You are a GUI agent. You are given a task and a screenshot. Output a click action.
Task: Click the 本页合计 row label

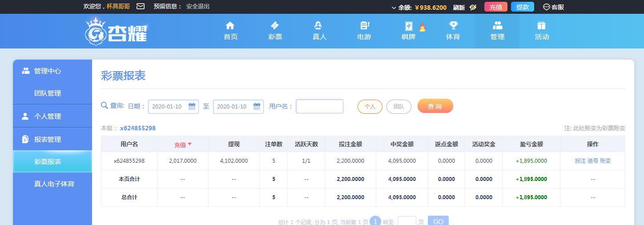[129, 179]
